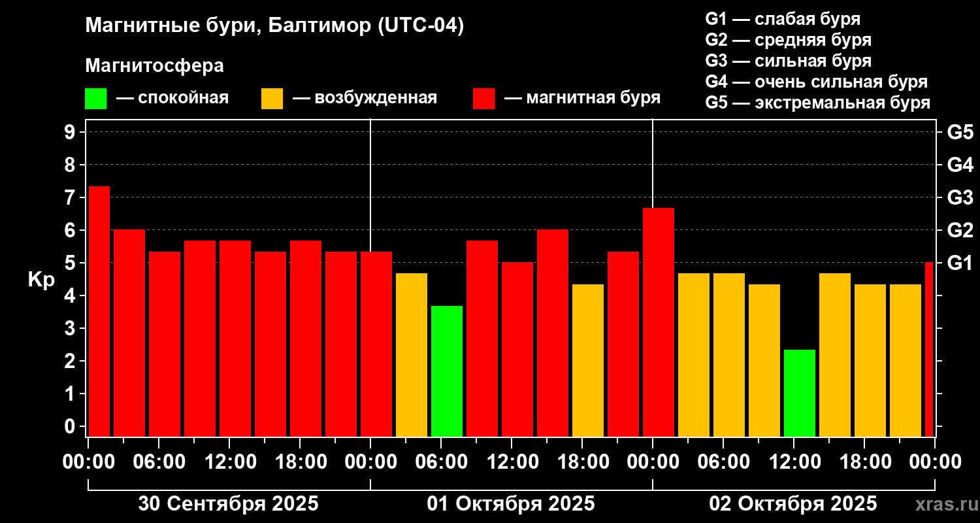Click the second red bar on 30 September
980x523 pixels.
[x=129, y=333]
